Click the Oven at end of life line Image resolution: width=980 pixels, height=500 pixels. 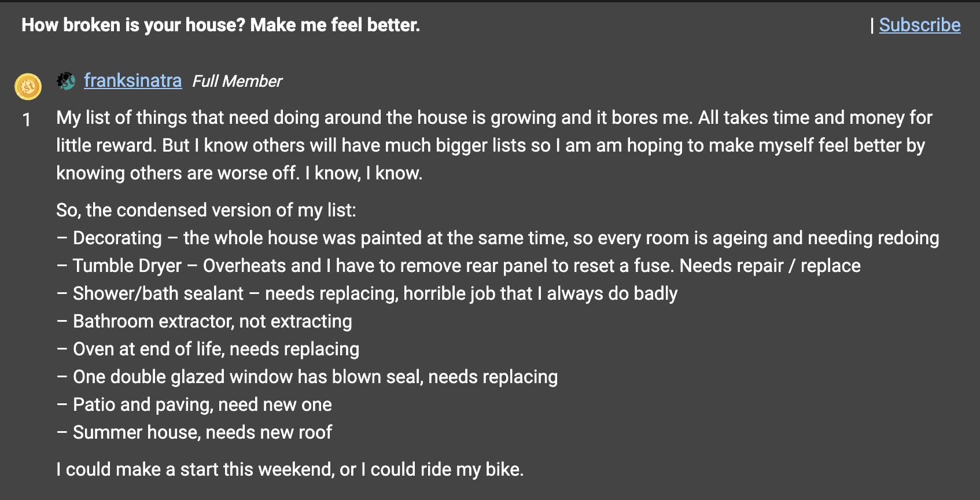click(x=208, y=349)
